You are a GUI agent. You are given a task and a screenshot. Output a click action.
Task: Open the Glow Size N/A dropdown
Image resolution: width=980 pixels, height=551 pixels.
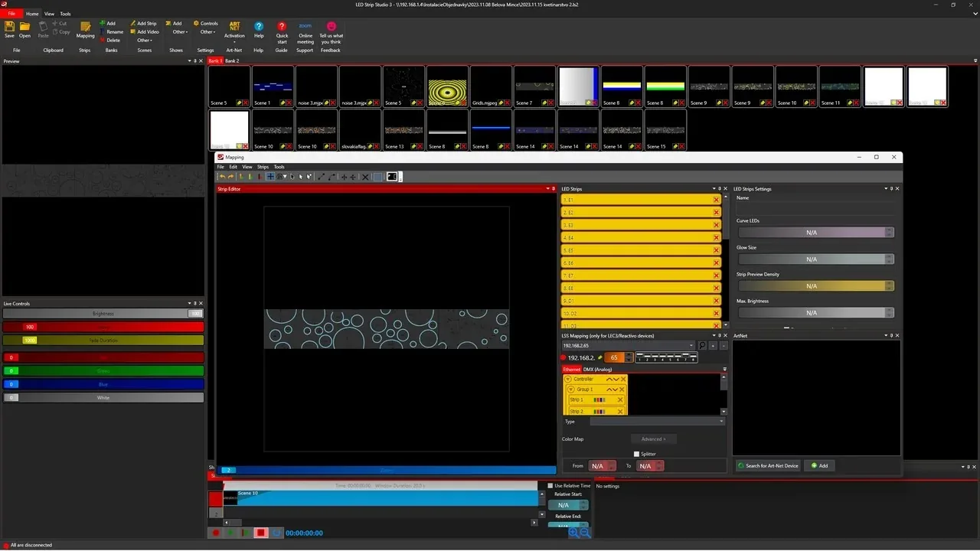[x=815, y=259]
